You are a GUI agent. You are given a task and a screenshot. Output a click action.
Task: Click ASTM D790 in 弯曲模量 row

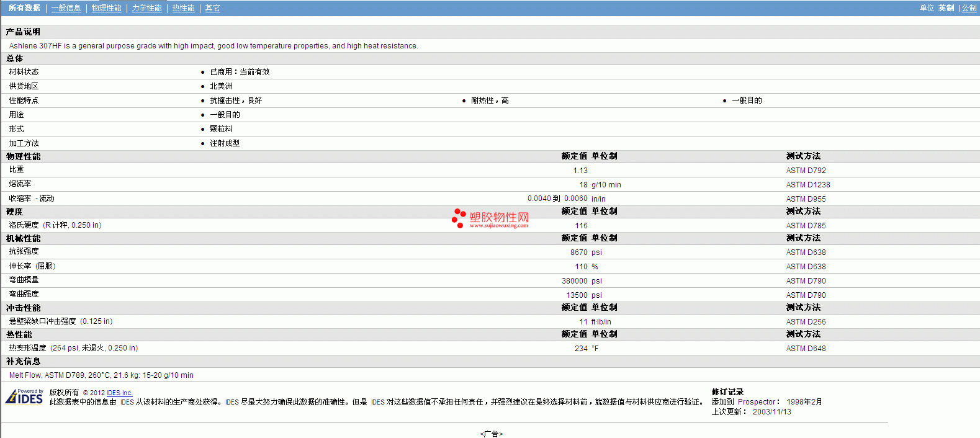tap(806, 281)
